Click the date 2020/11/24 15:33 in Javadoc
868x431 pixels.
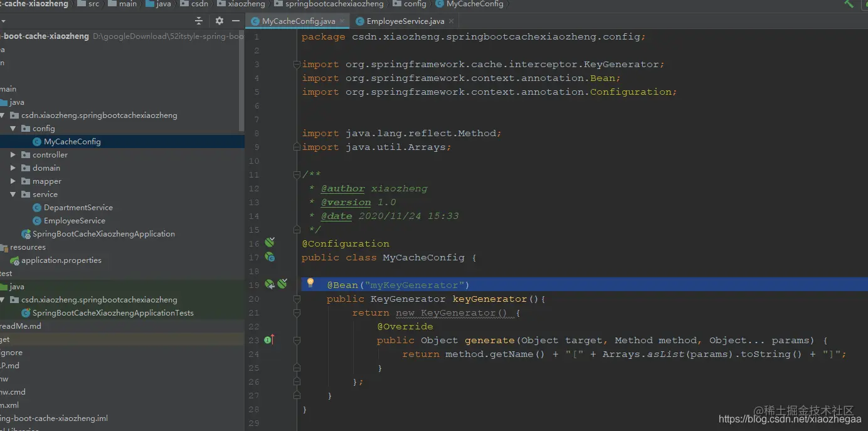[408, 216]
